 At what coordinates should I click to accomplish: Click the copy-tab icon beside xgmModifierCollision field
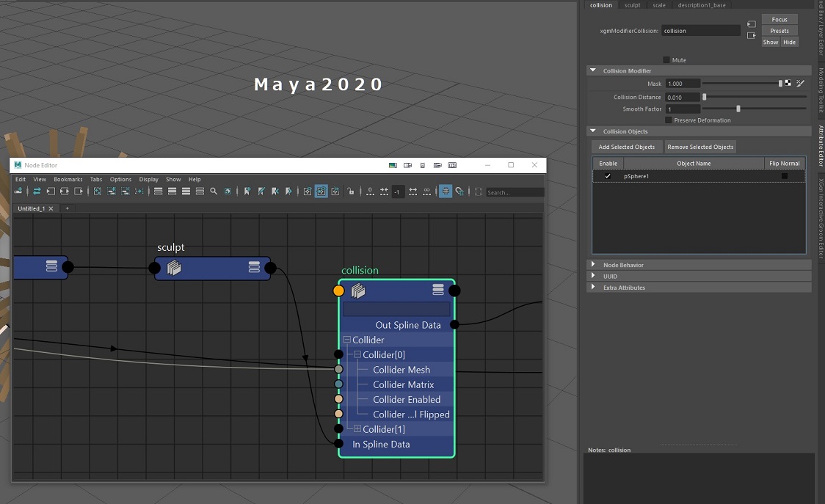751,24
